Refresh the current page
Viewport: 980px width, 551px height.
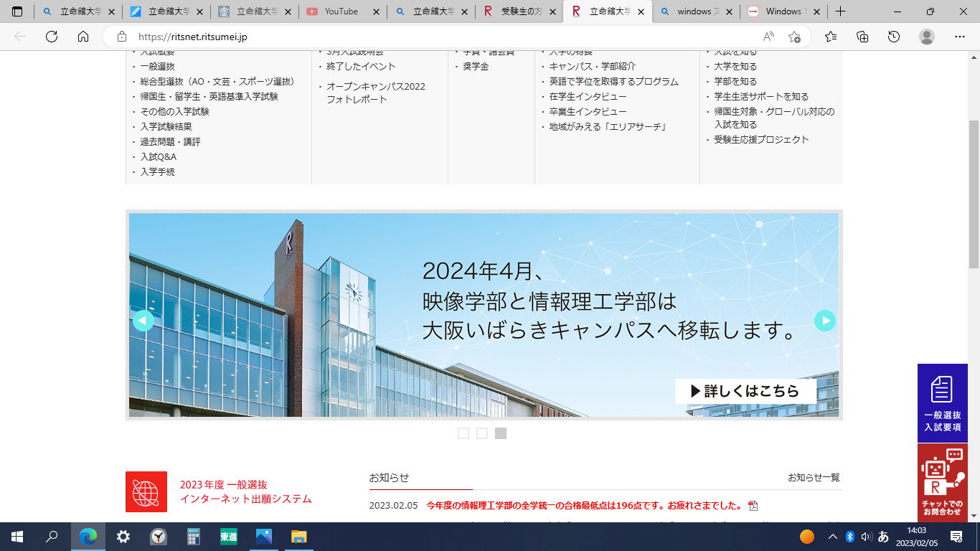52,37
